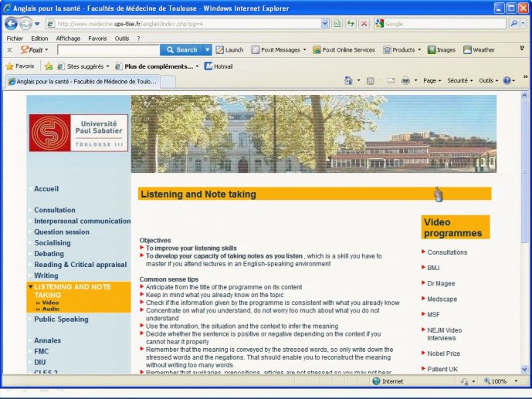Click the Google search box
The image size is (532, 399).
coord(445,24)
